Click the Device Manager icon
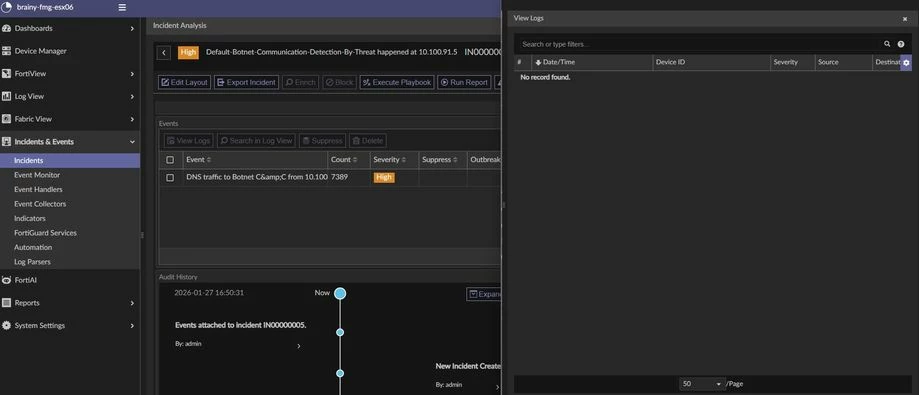Screen dimensions: 919x395 click(6, 51)
